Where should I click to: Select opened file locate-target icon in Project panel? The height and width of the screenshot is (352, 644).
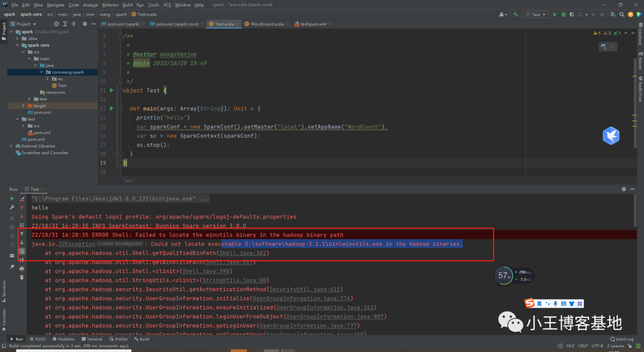(56, 24)
